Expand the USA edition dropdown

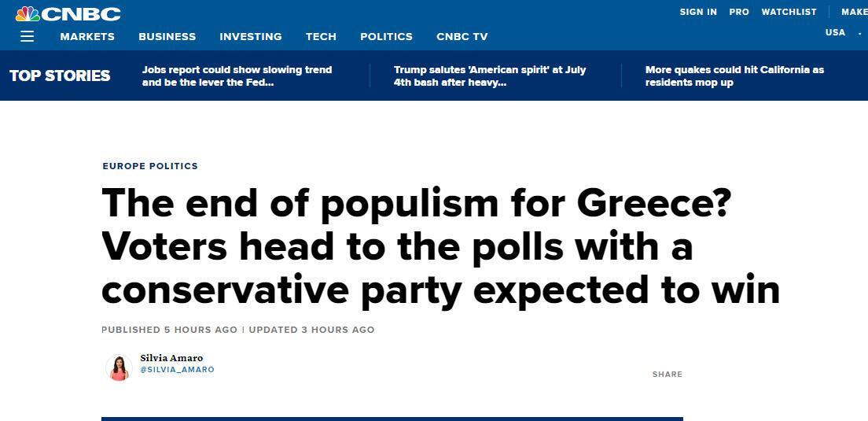842,32
